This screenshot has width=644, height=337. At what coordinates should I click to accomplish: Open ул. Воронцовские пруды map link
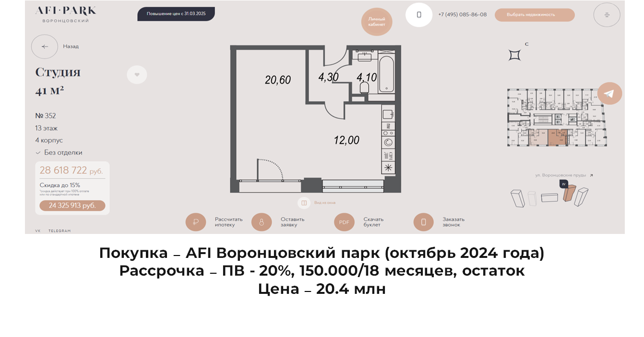coord(564,175)
